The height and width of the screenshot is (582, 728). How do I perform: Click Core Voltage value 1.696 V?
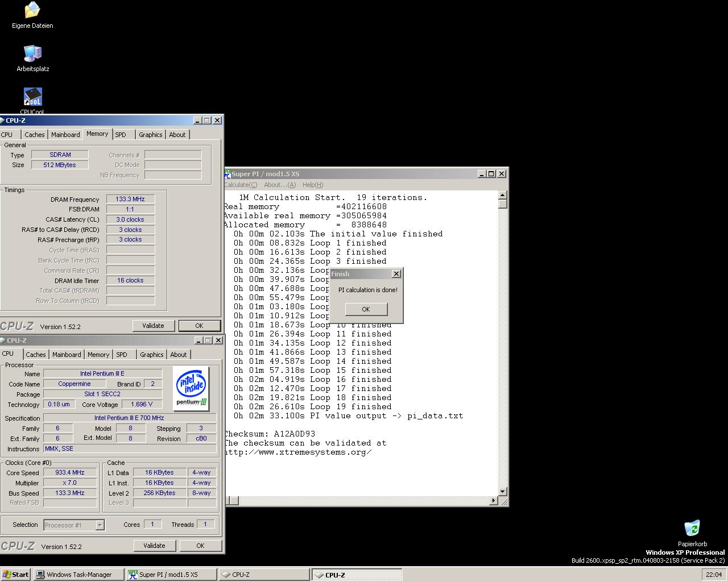pyautogui.click(x=142, y=404)
